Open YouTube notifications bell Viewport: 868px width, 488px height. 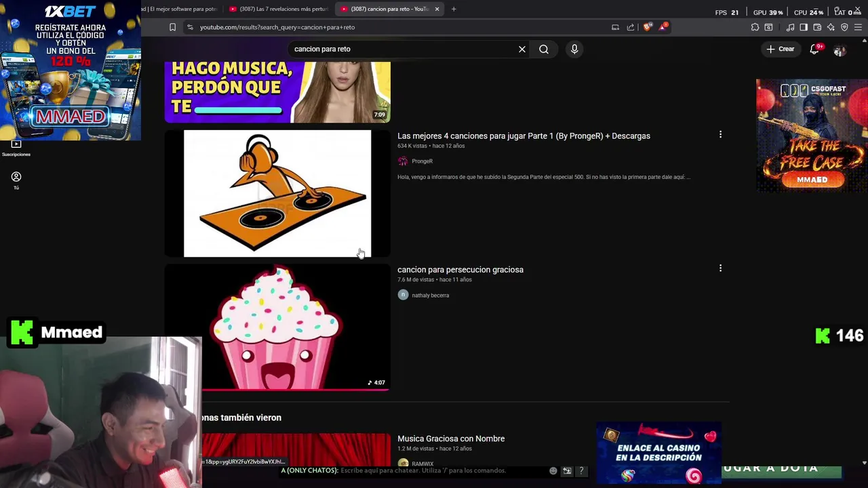click(815, 49)
